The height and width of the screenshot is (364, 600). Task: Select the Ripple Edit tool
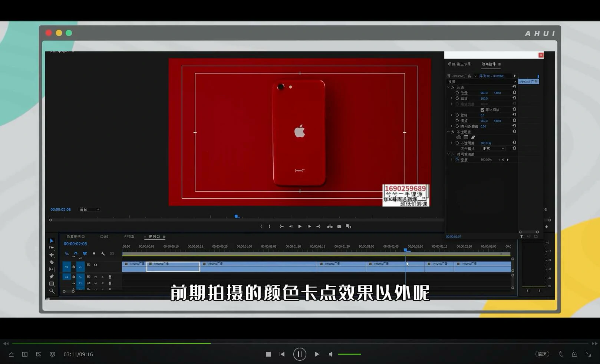(x=52, y=255)
